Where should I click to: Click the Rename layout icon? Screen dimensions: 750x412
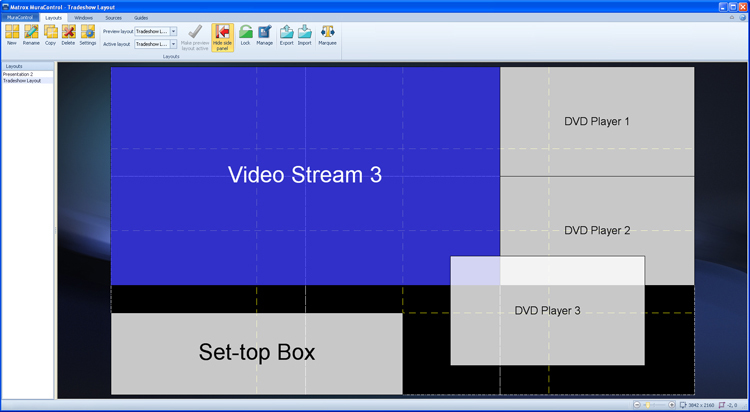click(31, 36)
